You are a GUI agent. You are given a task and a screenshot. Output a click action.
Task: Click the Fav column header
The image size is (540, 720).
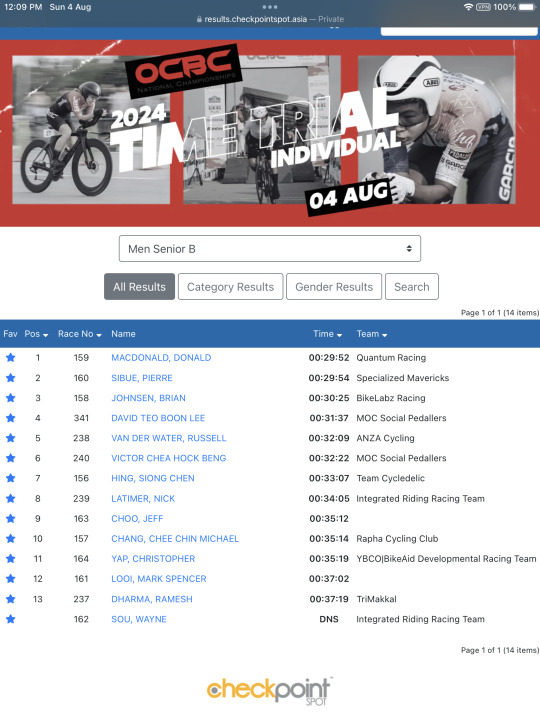coord(10,334)
